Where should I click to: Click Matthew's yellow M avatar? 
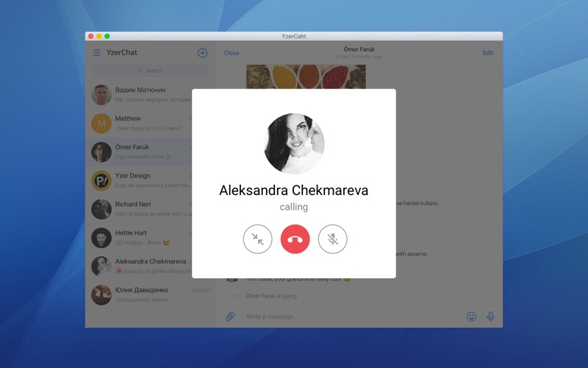101,123
